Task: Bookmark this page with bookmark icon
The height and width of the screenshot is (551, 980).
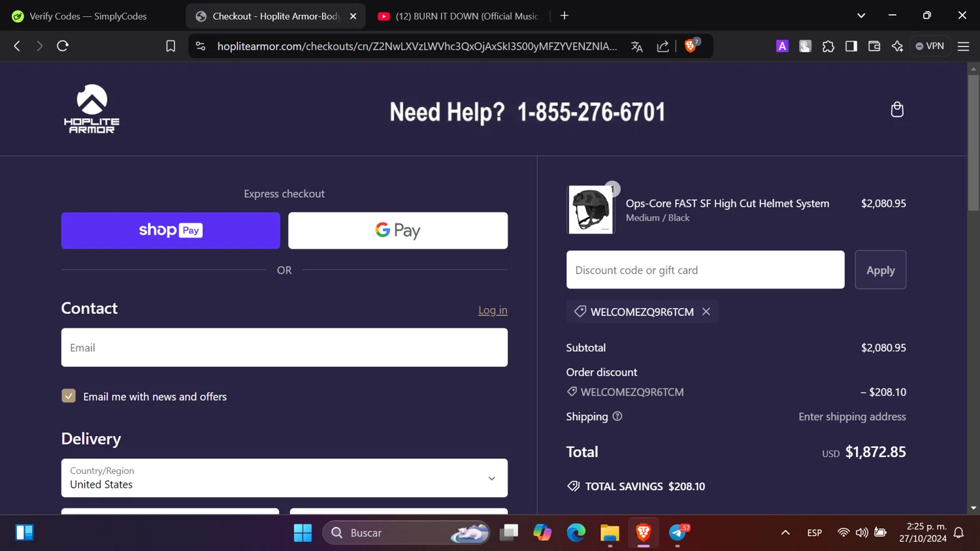Action: pyautogui.click(x=171, y=46)
